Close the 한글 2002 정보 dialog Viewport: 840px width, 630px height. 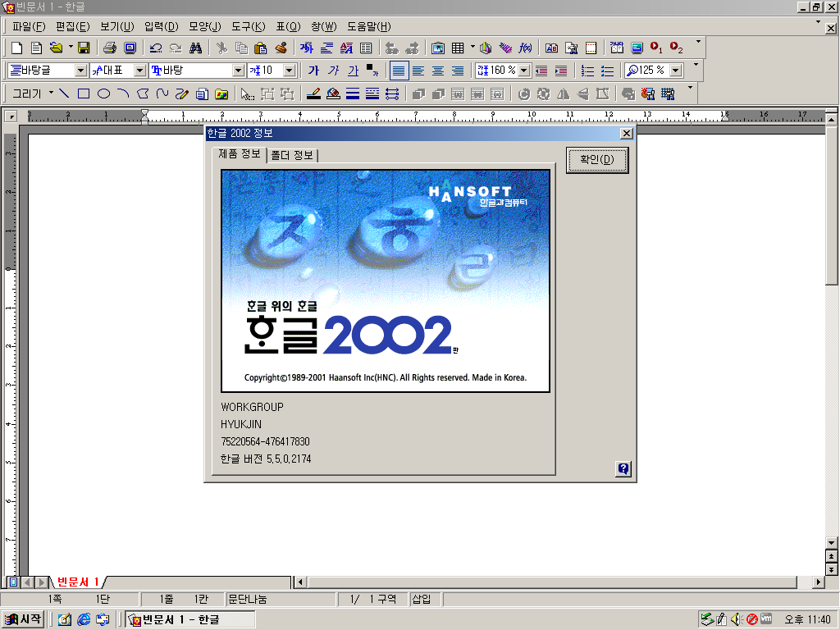coord(626,134)
